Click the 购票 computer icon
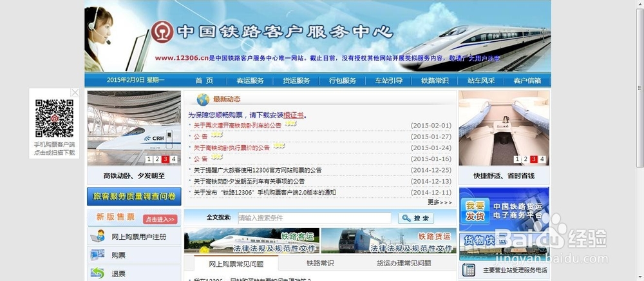The height and width of the screenshot is (281, 644). coord(97,255)
